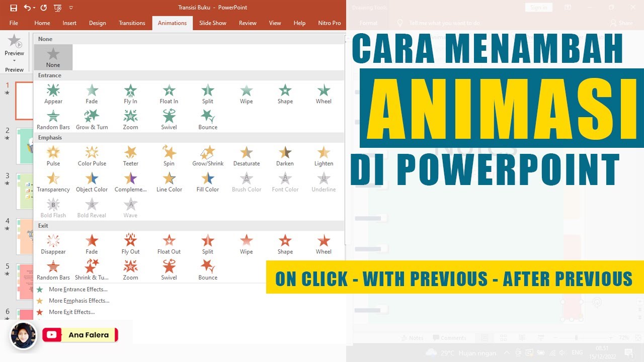
Task: Open the Review ribbon tab
Action: pos(248,23)
